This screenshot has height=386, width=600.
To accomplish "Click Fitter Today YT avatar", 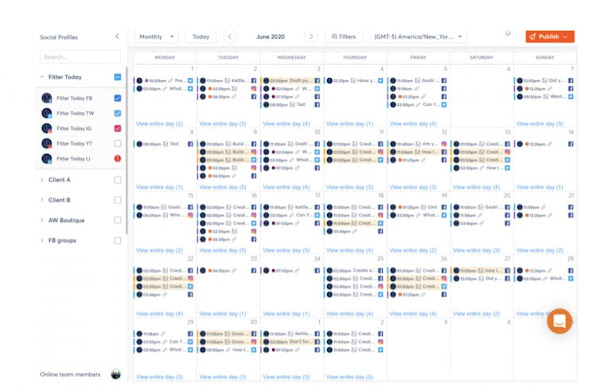I will (x=47, y=143).
